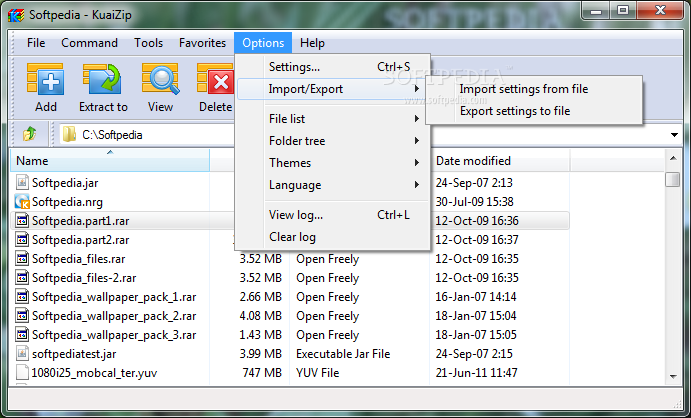Click date 30-Jul-09 15:38
Viewport: 691px width, 418px height.
(x=475, y=202)
